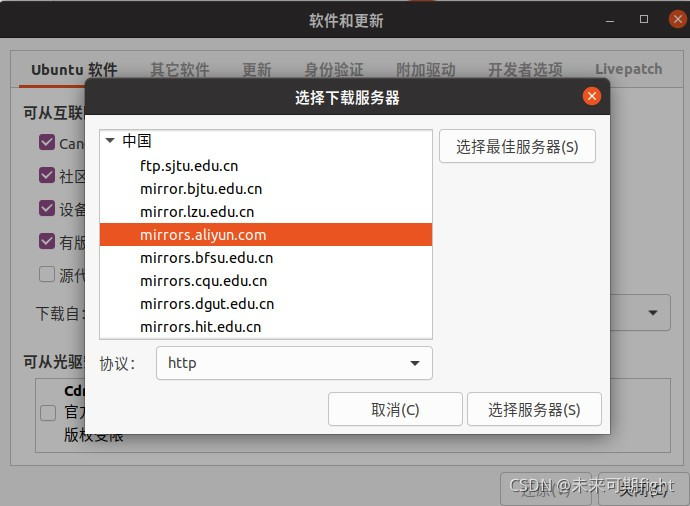Select mirrors.dgut.edu.cn server

(x=266, y=304)
